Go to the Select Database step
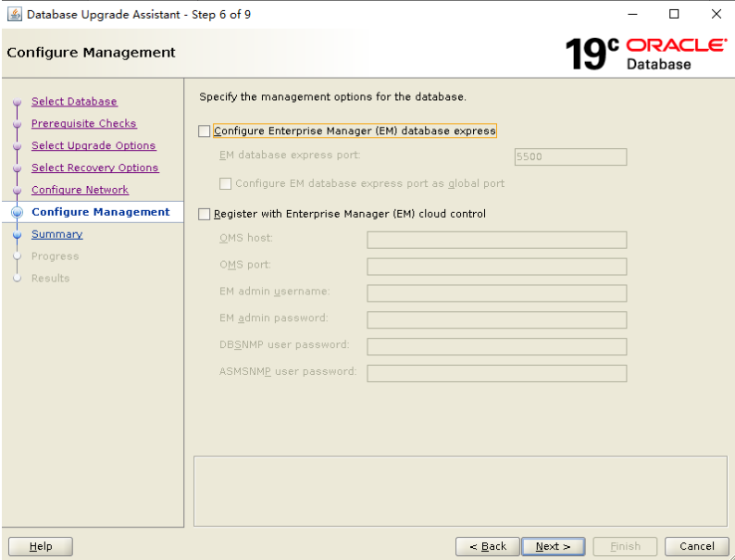The width and height of the screenshot is (735, 560). click(x=75, y=102)
